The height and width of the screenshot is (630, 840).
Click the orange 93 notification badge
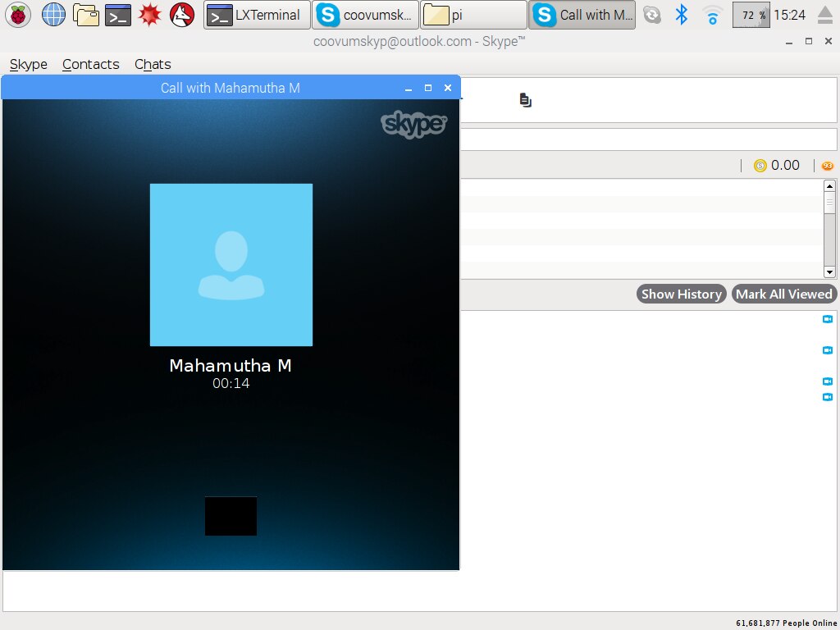click(x=828, y=166)
